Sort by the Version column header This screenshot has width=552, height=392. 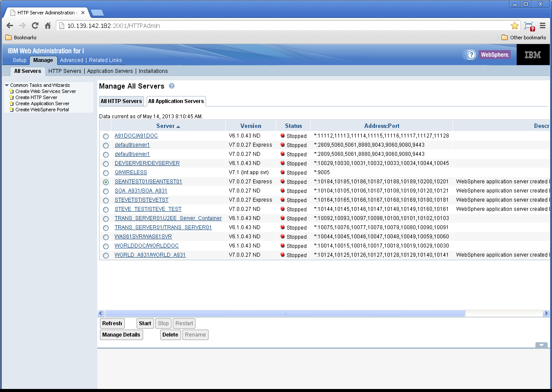coord(251,126)
